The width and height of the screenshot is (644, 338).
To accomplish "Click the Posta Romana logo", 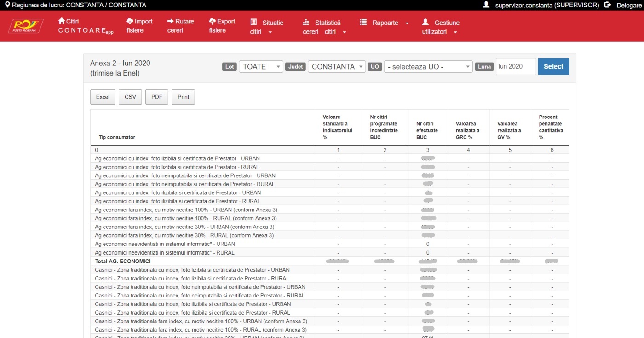I will pos(26,26).
